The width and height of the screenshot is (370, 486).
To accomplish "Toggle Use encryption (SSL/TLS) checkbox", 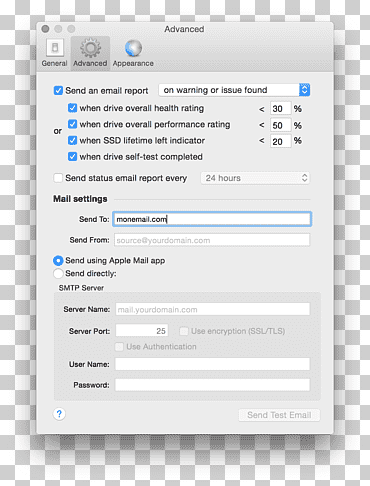I will [x=184, y=331].
